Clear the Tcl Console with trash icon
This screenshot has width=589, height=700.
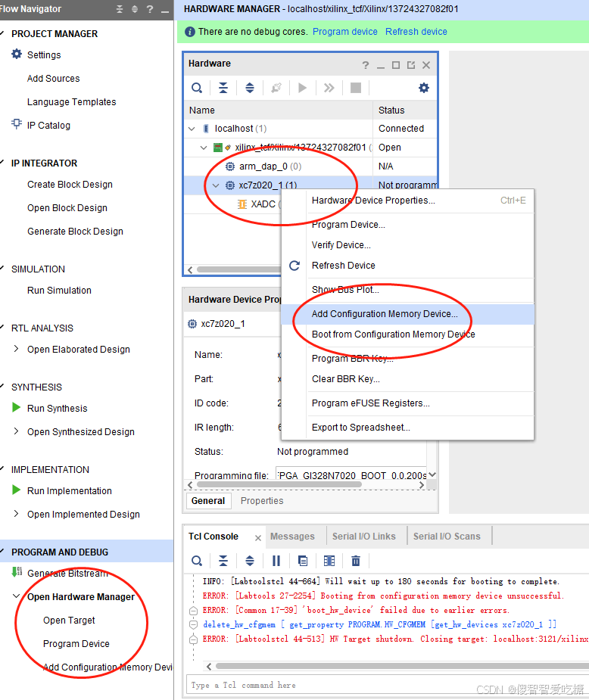point(356,562)
